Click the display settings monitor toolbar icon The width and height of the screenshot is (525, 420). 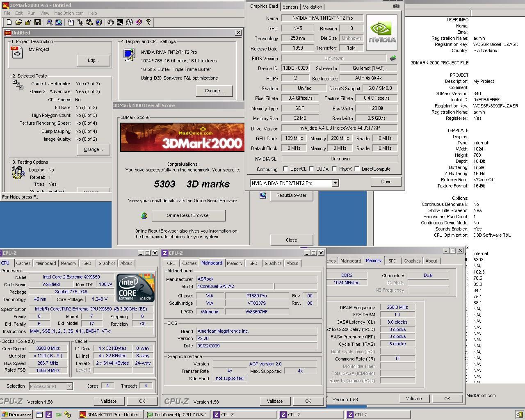click(x=98, y=22)
